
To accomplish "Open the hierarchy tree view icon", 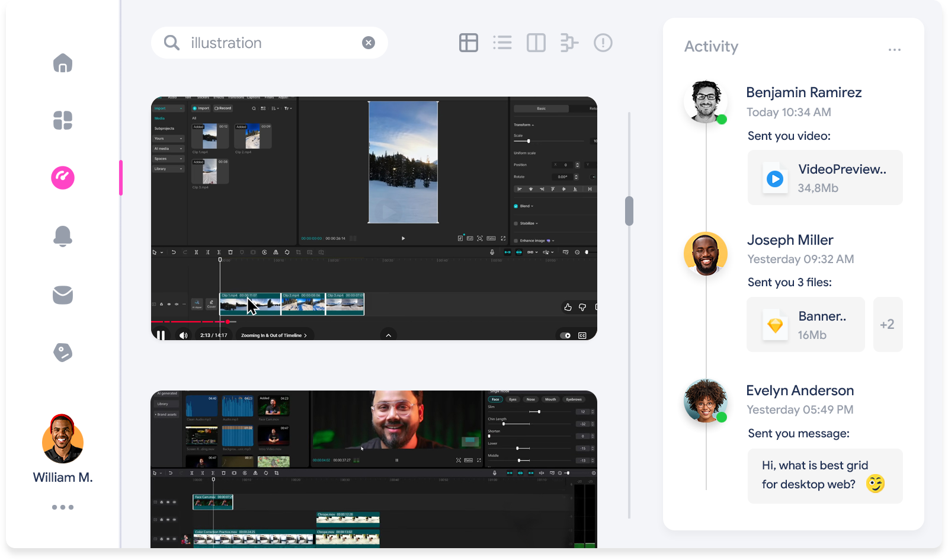I will (569, 43).
